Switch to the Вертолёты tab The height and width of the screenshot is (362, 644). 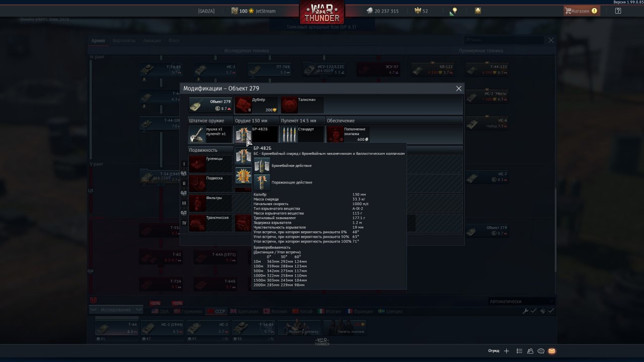(x=124, y=41)
